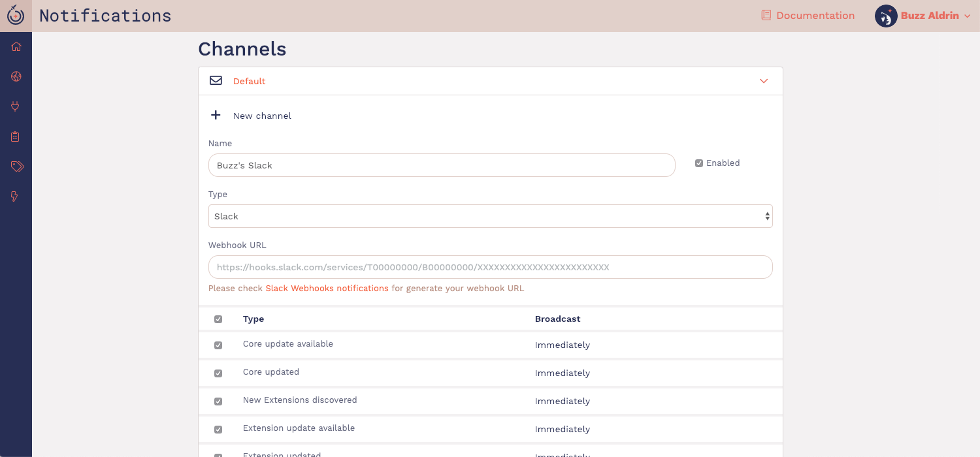Click Immediately in the Core update available row
The width and height of the screenshot is (980, 457).
click(x=563, y=345)
